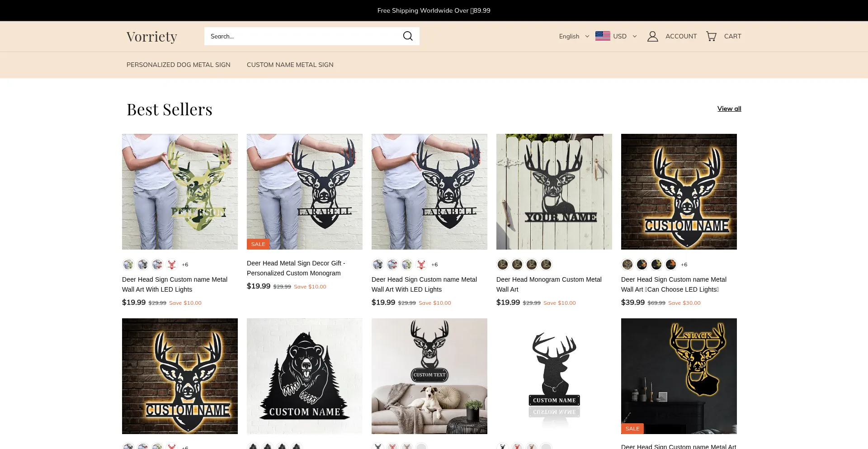
Task: Click the search input field
Action: (303, 36)
